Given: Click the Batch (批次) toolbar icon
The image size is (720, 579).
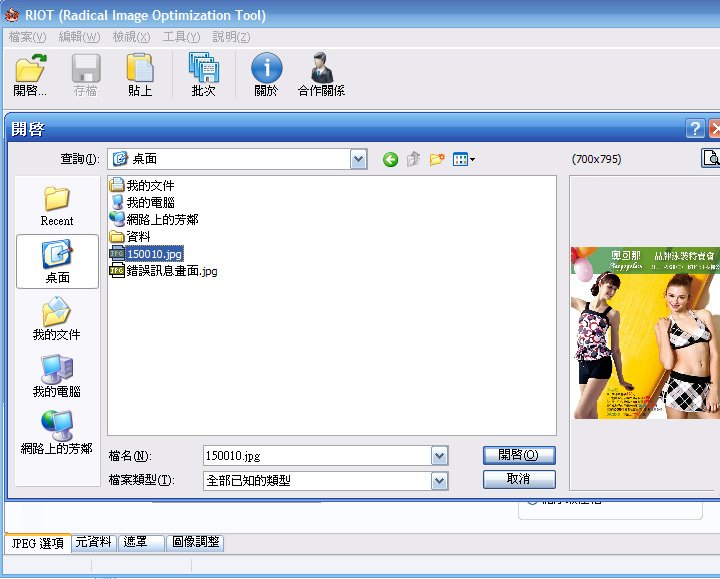Looking at the screenshot, I should (x=203, y=68).
